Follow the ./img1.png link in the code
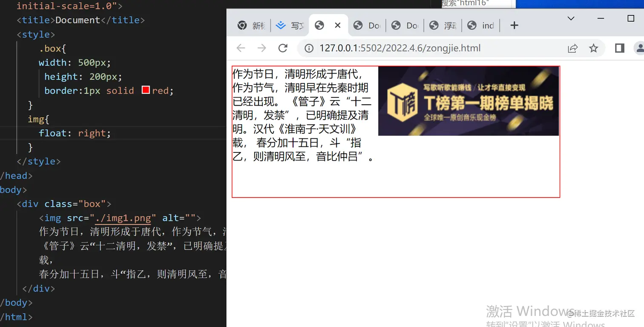 coord(123,218)
